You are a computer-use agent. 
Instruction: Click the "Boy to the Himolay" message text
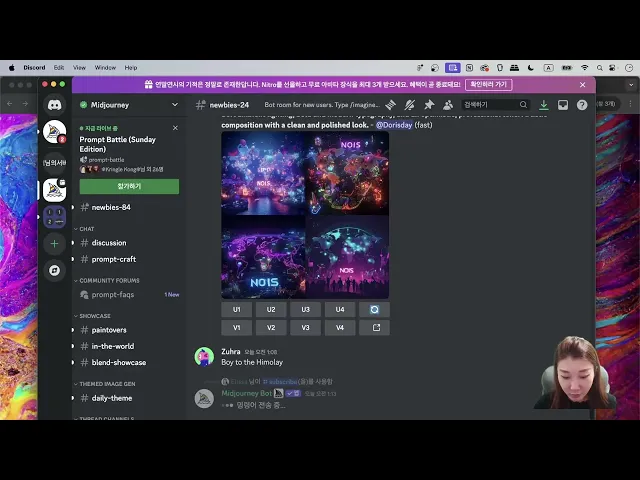pyautogui.click(x=252, y=362)
